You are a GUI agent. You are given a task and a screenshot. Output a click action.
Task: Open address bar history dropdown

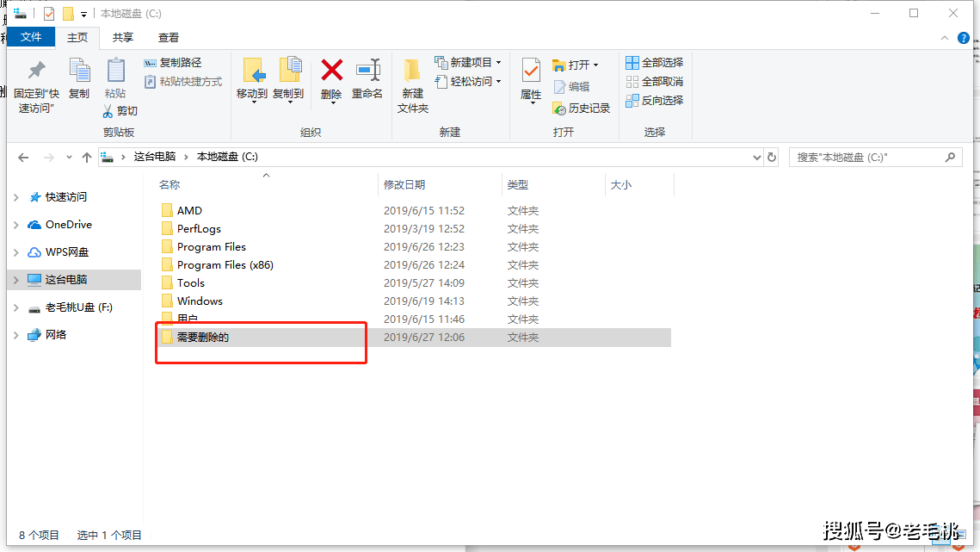pos(757,157)
